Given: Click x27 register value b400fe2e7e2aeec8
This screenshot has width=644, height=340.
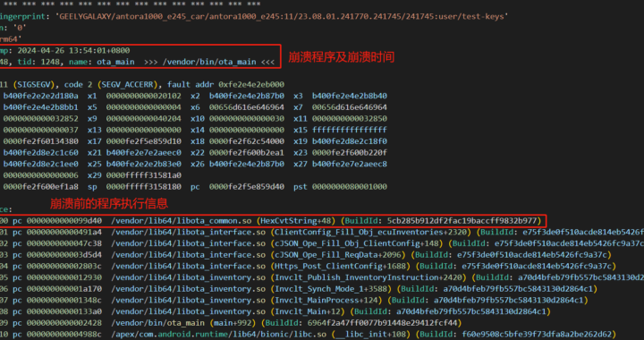Looking at the screenshot, I should click(350, 165).
